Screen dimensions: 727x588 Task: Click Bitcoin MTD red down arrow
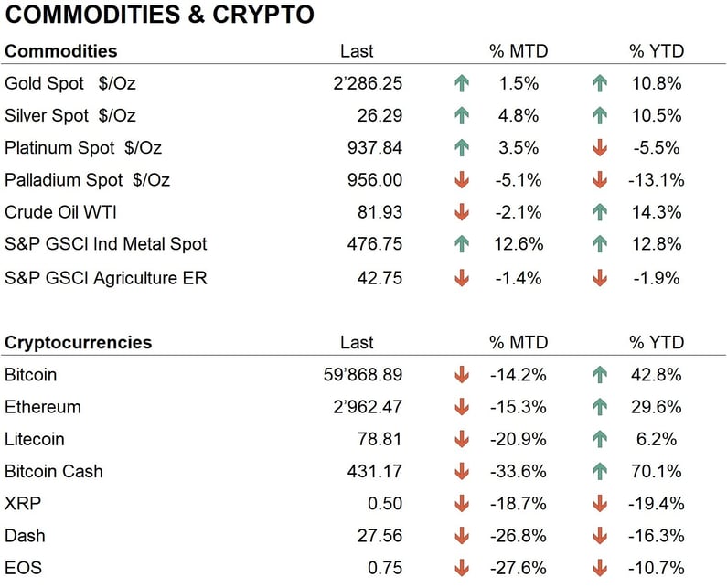pos(461,375)
